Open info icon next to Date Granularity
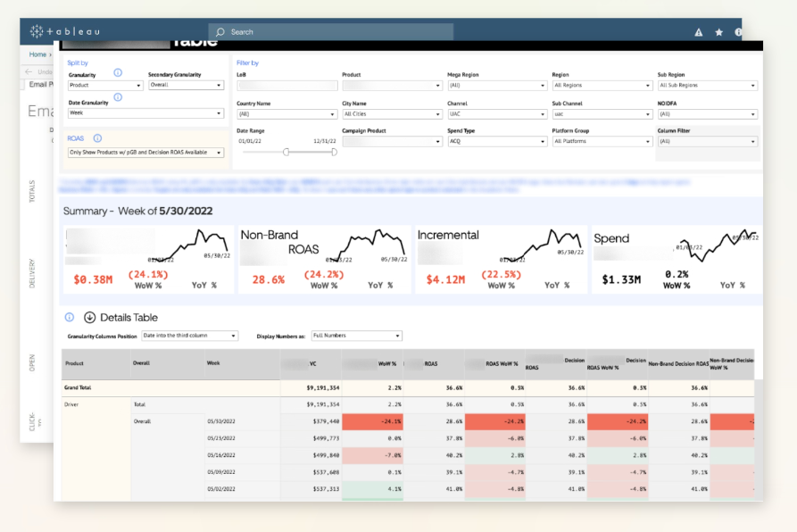The width and height of the screenshot is (797, 532). point(118,97)
